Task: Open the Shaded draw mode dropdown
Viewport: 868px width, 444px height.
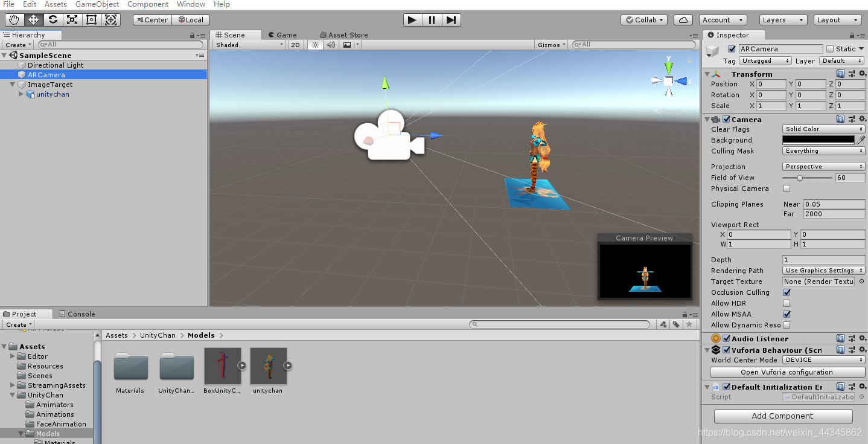Action: [249, 45]
